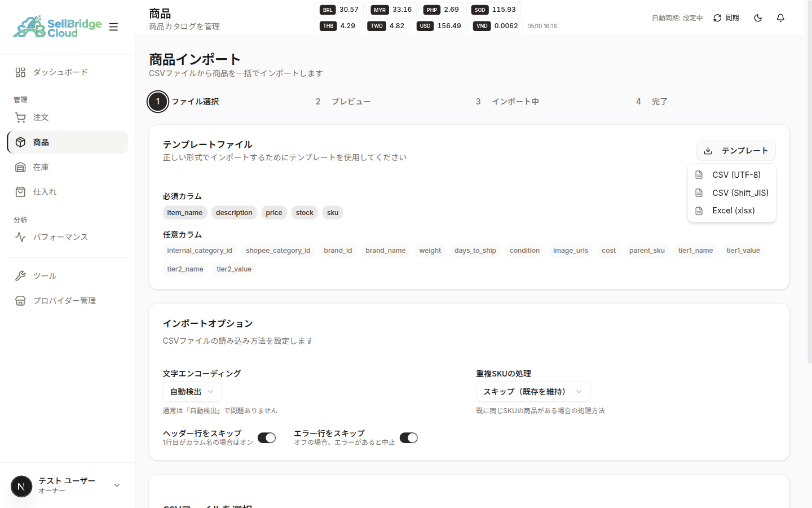The width and height of the screenshot is (812, 508).
Task: Click SGD exchange rate 115.93
Action: tap(494, 10)
